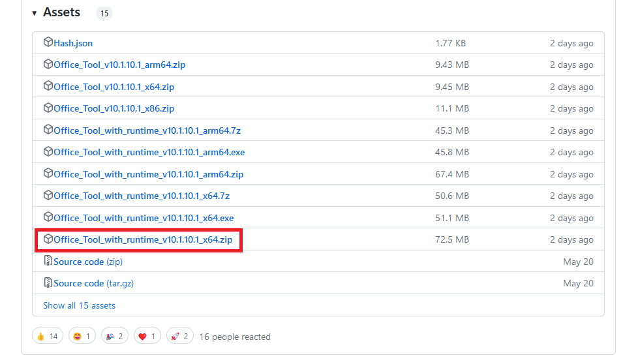This screenshot has width=625, height=364.
Task: Toggle the laugh emoji reaction
Action: [x=82, y=337]
